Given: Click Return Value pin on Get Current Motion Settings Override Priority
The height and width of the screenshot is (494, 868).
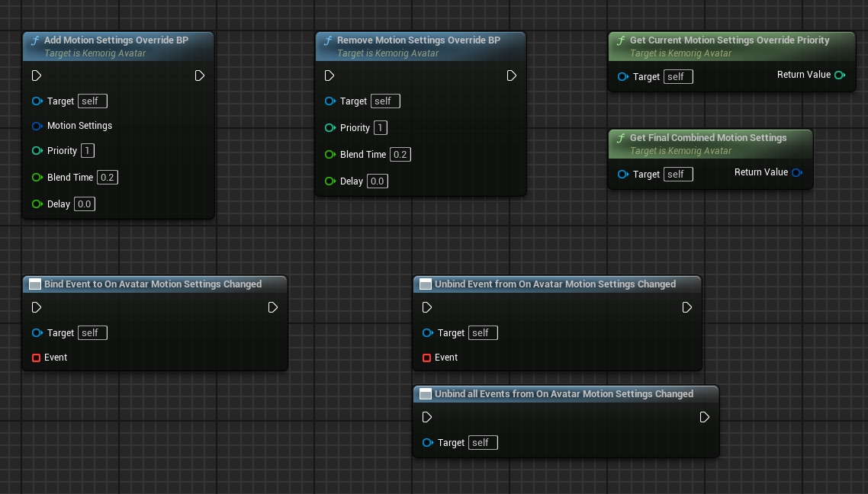Looking at the screenshot, I should pos(840,75).
